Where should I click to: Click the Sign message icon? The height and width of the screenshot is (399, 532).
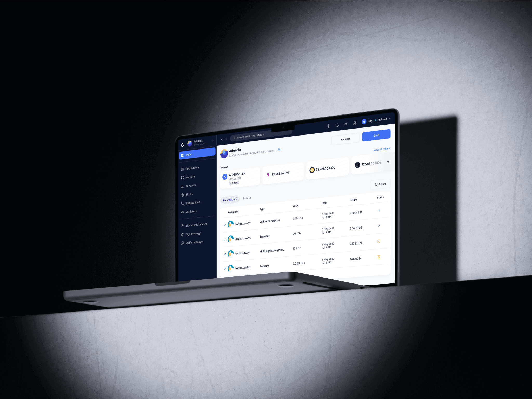(182, 234)
